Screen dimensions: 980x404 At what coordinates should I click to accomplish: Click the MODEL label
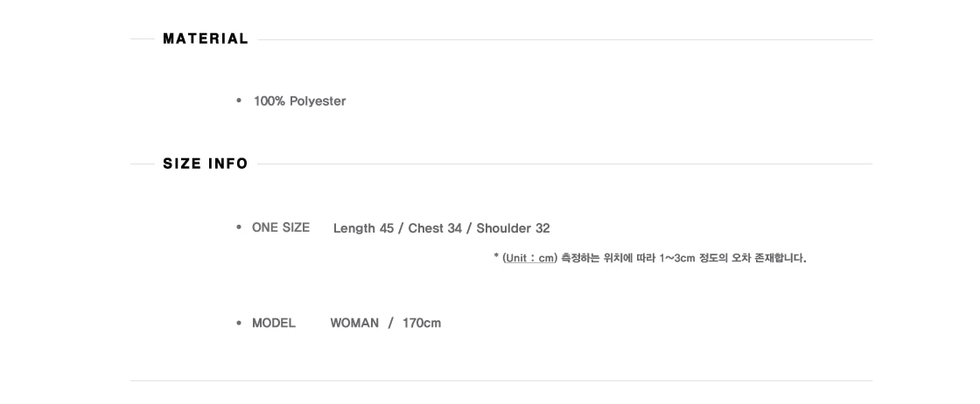[x=273, y=323]
